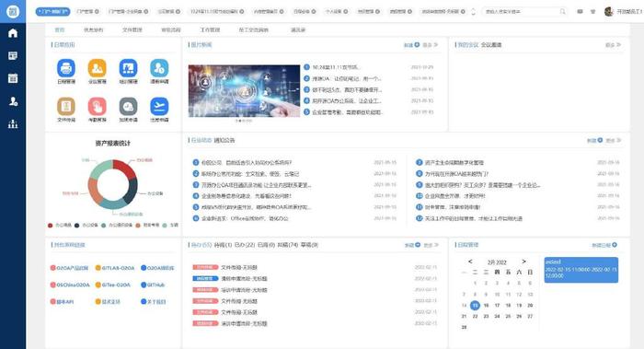Screen dimensions: 644x349
Task: Open the calendar icon in left sidebar
Action: (13, 78)
